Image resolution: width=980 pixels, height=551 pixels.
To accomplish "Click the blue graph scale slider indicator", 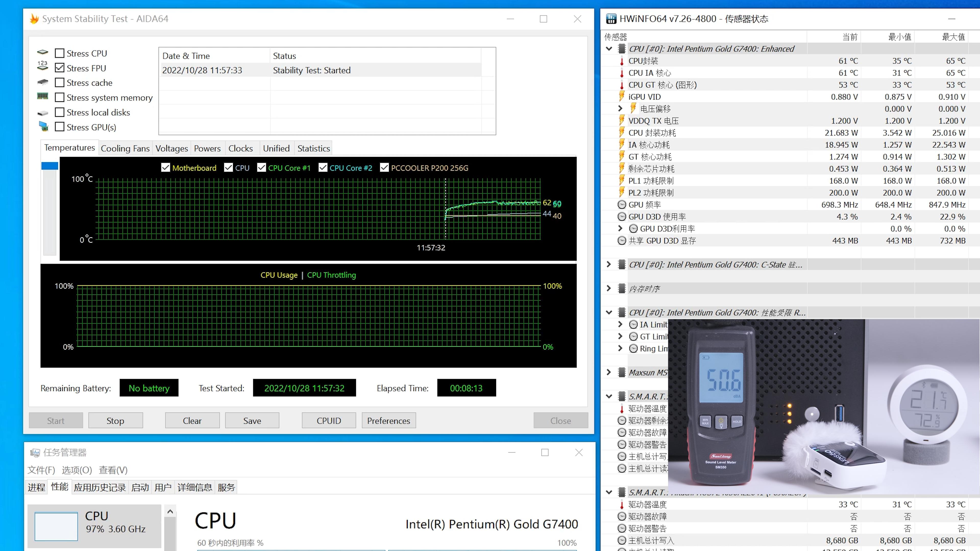I will (x=50, y=166).
